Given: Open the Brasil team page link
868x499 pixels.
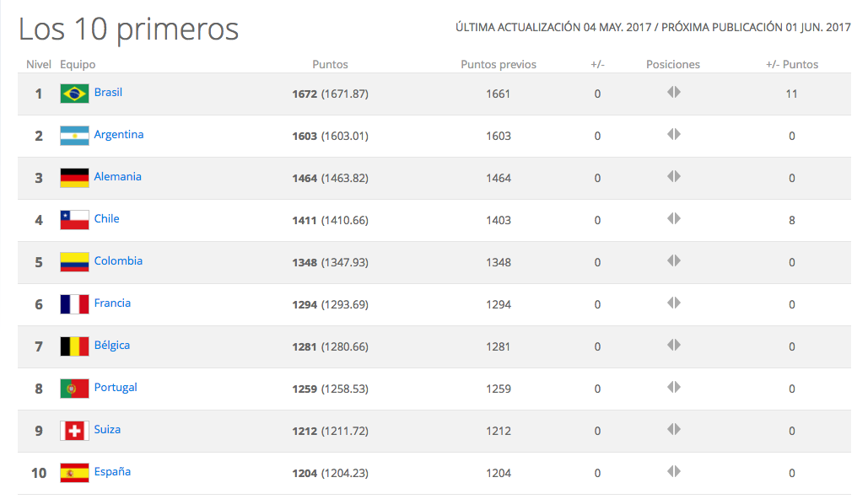Looking at the screenshot, I should pyautogui.click(x=108, y=93).
